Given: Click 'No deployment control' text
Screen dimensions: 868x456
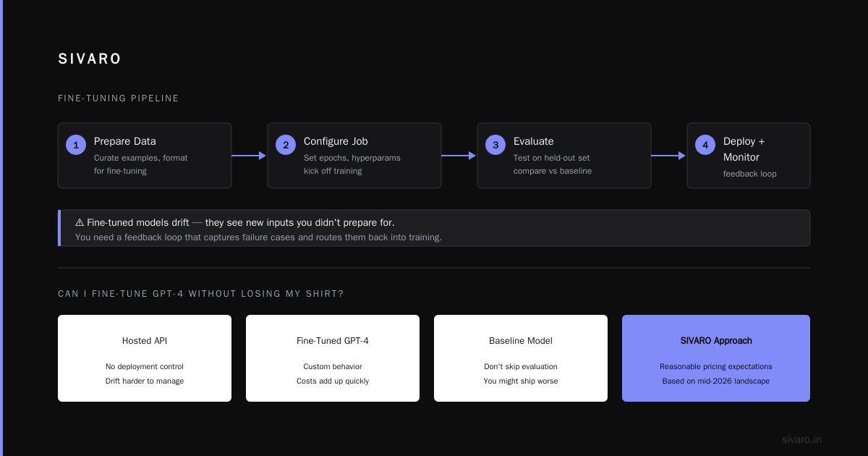Looking at the screenshot, I should pyautogui.click(x=145, y=366).
